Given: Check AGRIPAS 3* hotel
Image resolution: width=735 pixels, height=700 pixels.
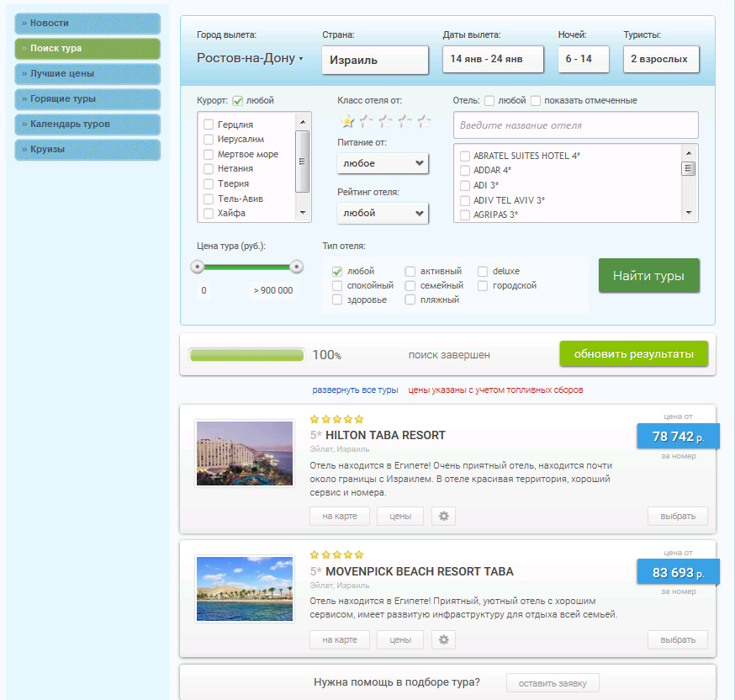Looking at the screenshot, I should 465,215.
